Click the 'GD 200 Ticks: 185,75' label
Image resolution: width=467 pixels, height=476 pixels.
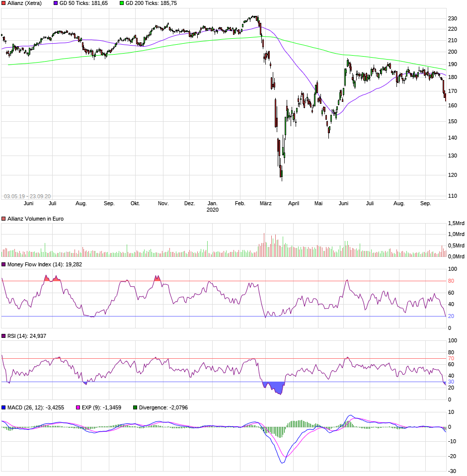(x=151, y=3)
